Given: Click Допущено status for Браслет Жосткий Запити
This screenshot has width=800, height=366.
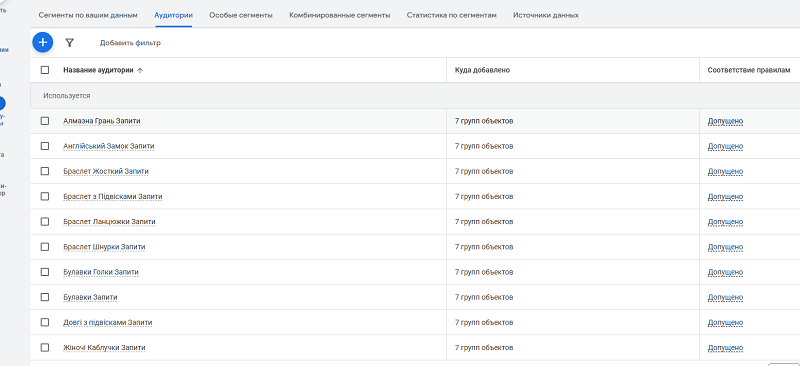Looking at the screenshot, I should 725,171.
